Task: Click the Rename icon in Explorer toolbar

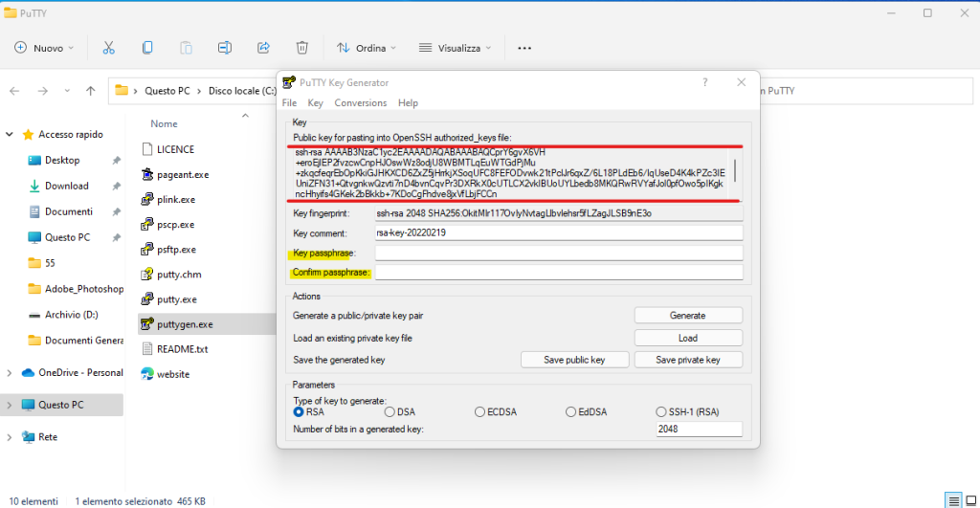Action: [x=225, y=48]
